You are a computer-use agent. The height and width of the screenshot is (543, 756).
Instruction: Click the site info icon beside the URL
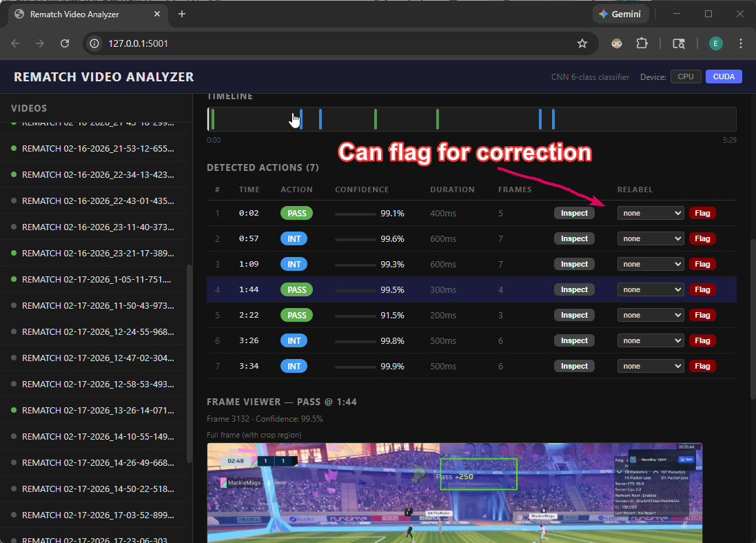[93, 43]
